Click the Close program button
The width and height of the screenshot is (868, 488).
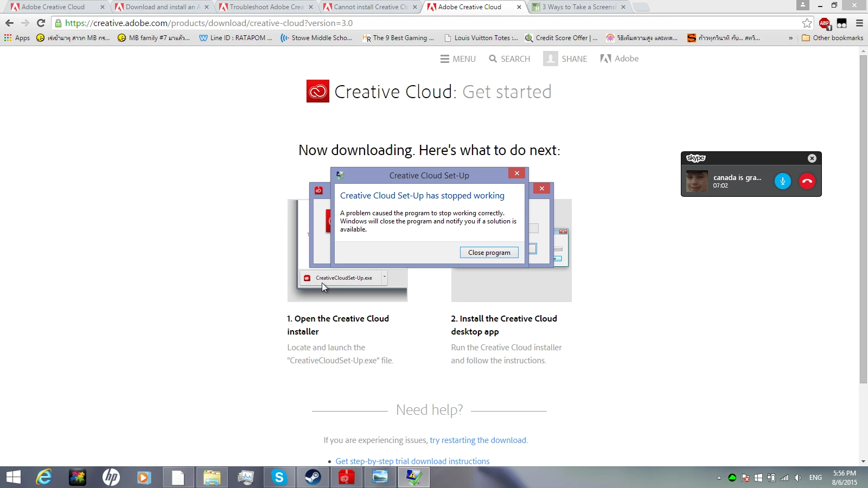click(489, 253)
